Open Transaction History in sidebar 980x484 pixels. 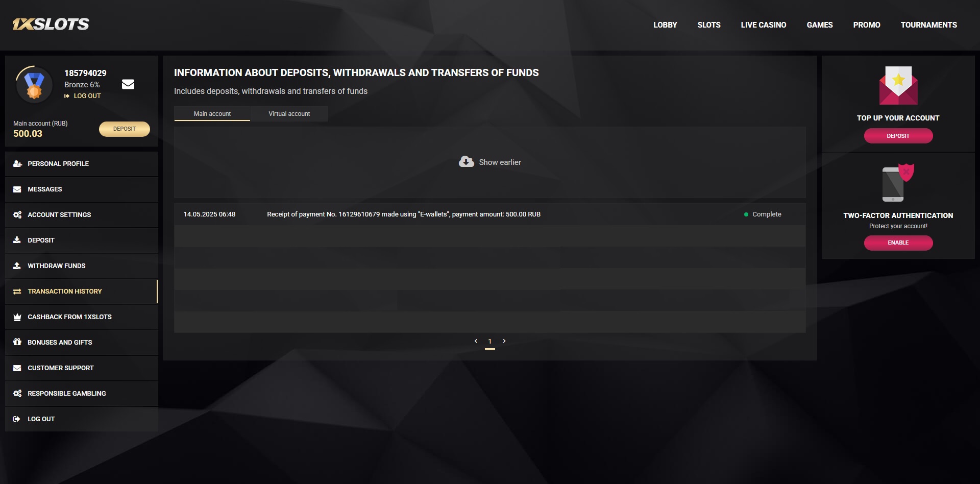coord(82,292)
